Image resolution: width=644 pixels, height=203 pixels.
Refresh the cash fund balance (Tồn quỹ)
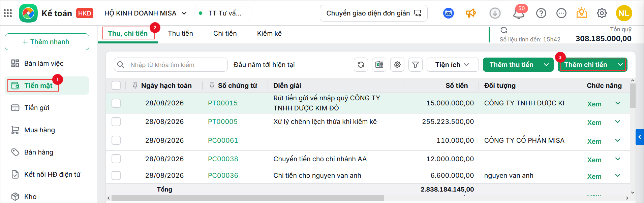point(504,30)
